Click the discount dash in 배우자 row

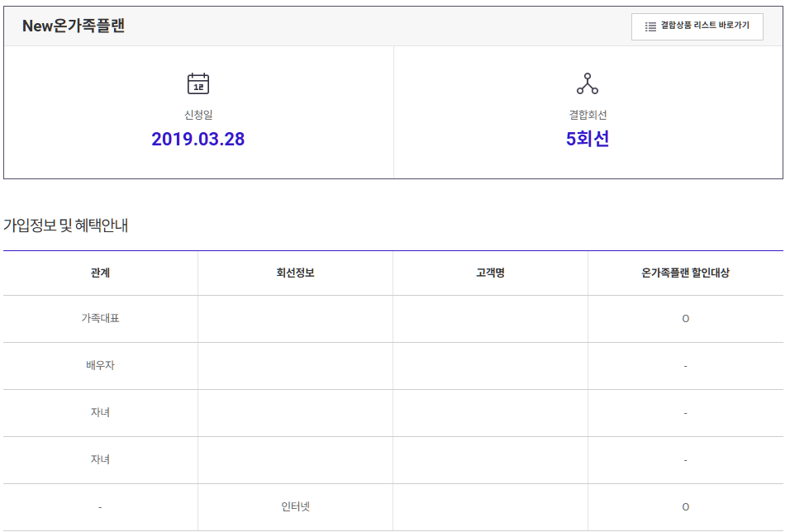(x=685, y=366)
